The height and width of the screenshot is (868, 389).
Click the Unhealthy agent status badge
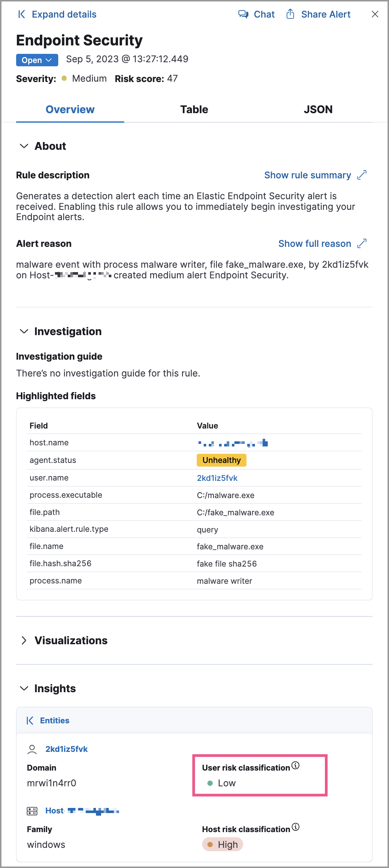(x=221, y=460)
